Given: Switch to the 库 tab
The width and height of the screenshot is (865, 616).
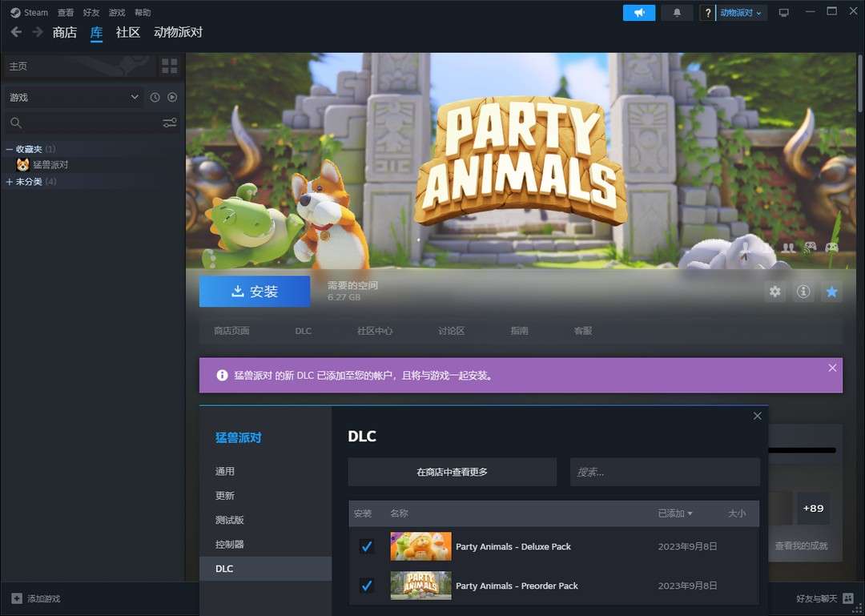Looking at the screenshot, I should [x=97, y=32].
